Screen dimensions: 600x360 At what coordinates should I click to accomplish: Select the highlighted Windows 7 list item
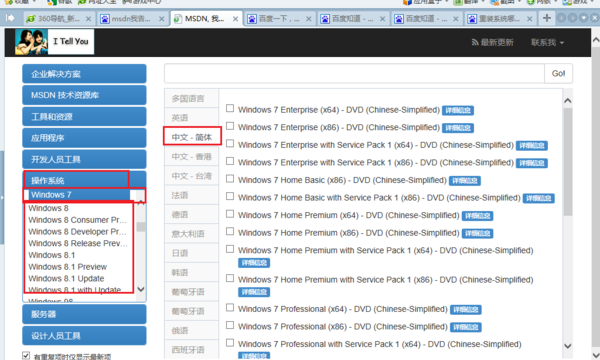point(80,195)
